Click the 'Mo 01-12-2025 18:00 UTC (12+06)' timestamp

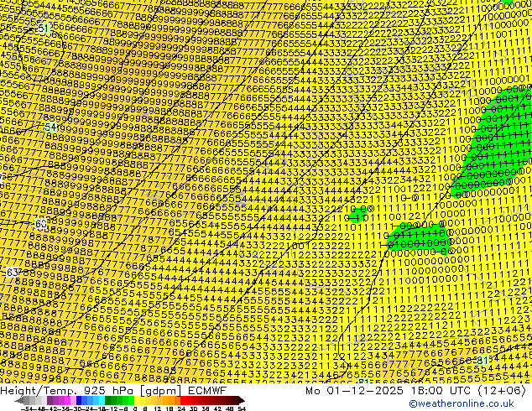[x=416, y=390]
